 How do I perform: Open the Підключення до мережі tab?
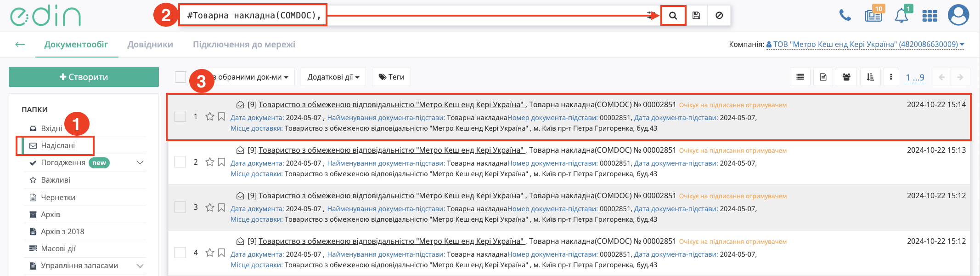244,45
